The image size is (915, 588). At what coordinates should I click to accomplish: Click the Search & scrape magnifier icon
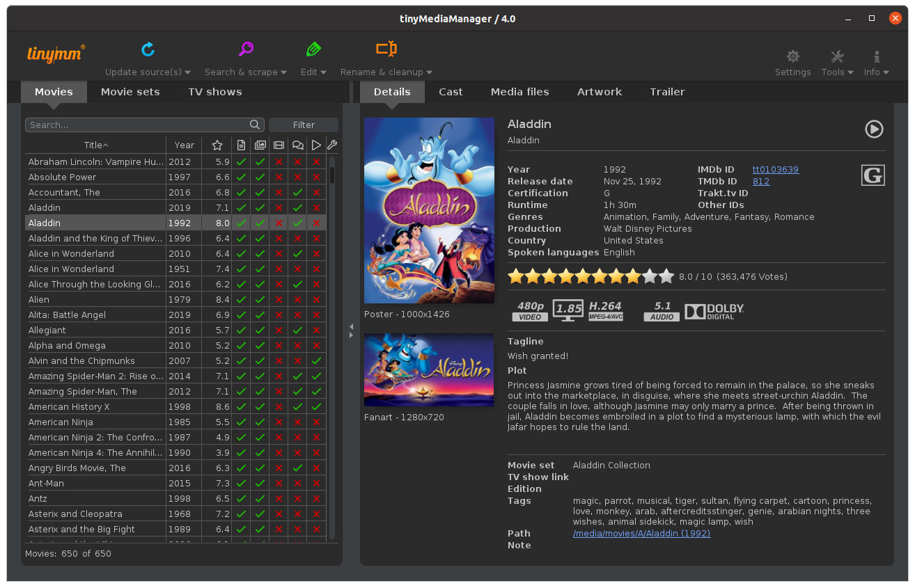(246, 49)
